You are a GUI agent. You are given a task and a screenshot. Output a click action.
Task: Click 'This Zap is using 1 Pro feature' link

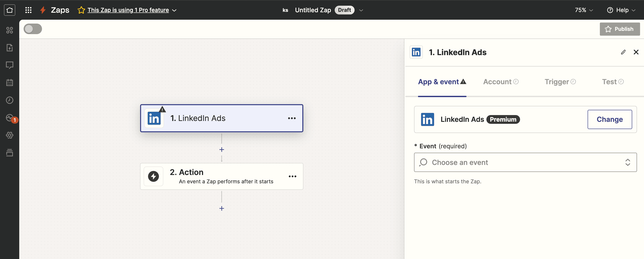(128, 10)
